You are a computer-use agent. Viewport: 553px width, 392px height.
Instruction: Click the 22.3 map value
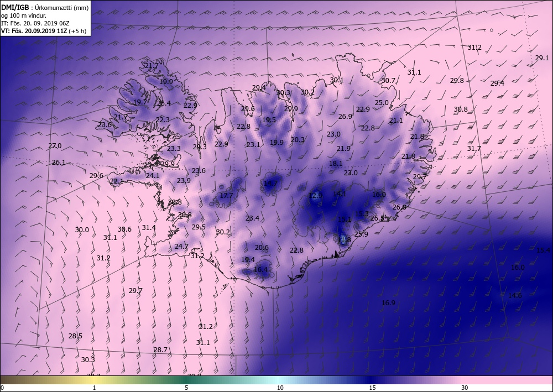tap(163, 120)
